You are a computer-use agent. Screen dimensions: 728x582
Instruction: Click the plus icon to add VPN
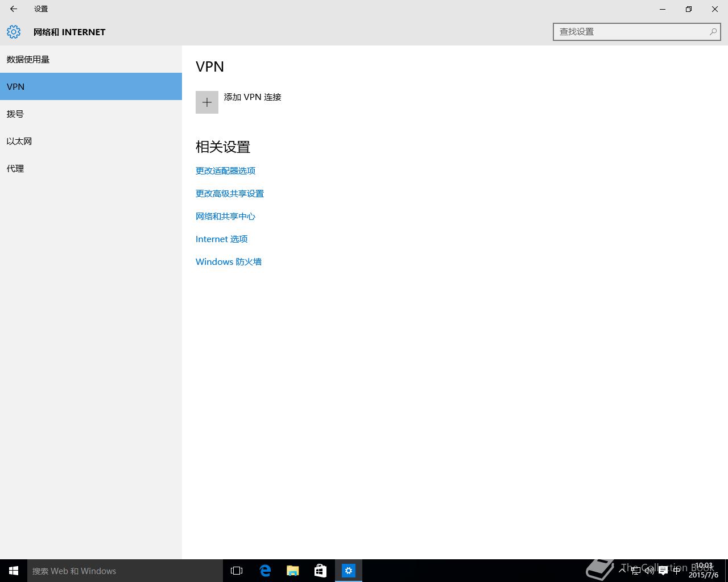click(x=207, y=102)
